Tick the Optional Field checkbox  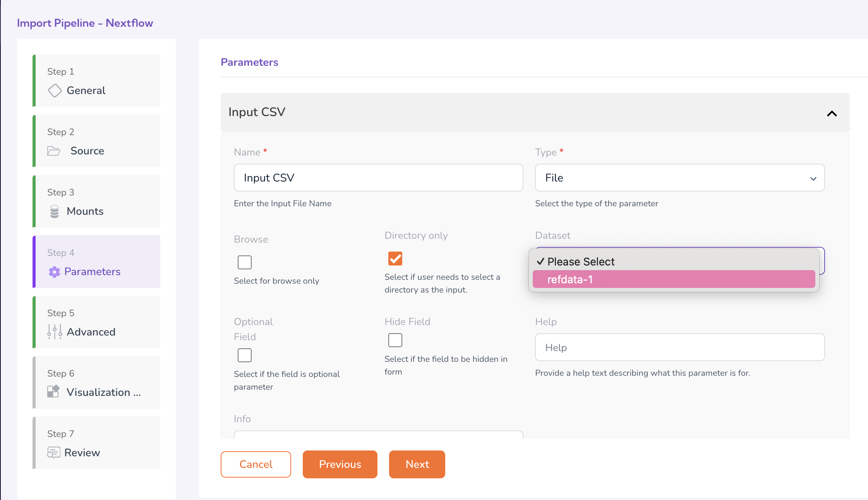coord(245,355)
